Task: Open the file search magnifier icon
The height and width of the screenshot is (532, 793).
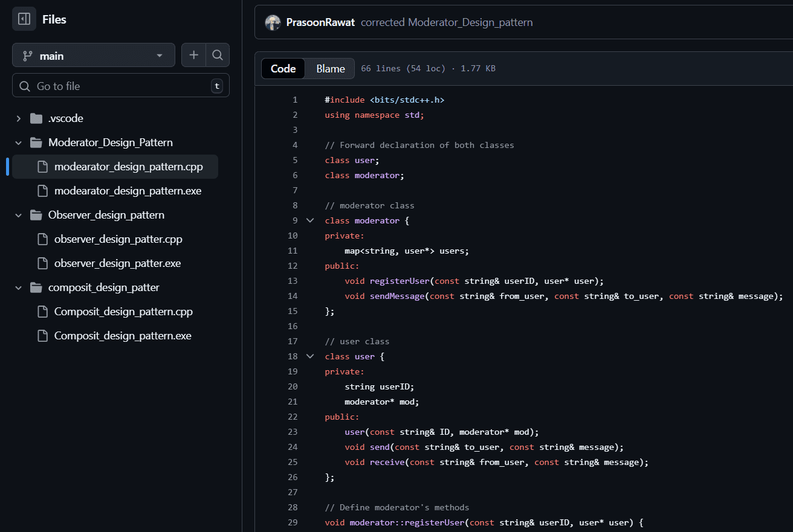Action: [218, 56]
